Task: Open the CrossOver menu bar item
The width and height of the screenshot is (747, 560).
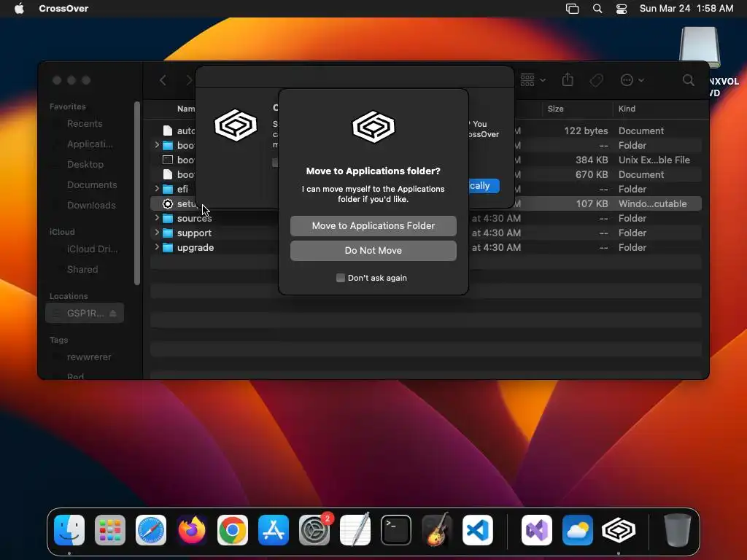Action: [63, 8]
